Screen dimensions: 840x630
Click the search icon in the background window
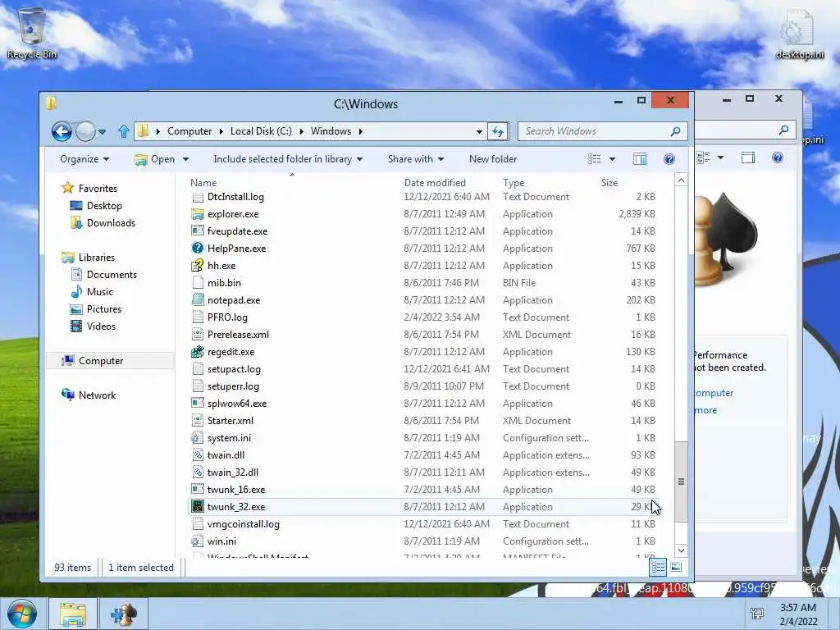tap(783, 130)
